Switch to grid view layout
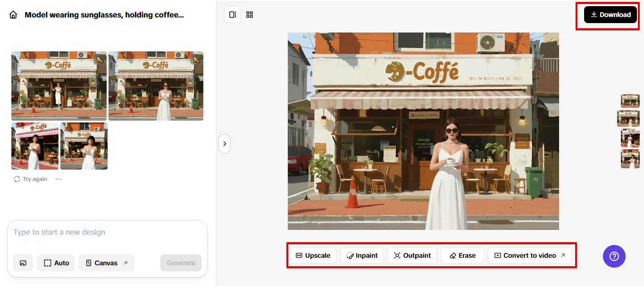 [250, 15]
